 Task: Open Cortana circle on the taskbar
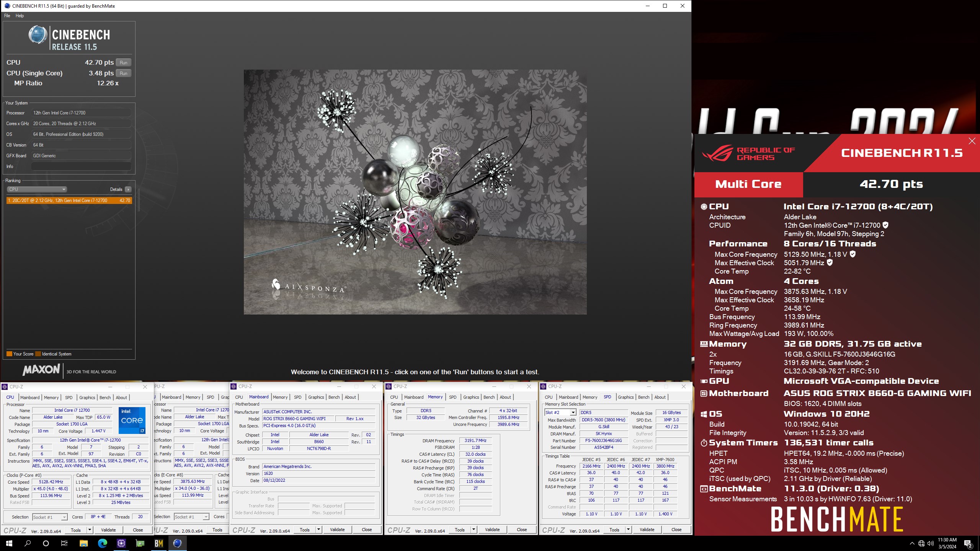click(46, 543)
